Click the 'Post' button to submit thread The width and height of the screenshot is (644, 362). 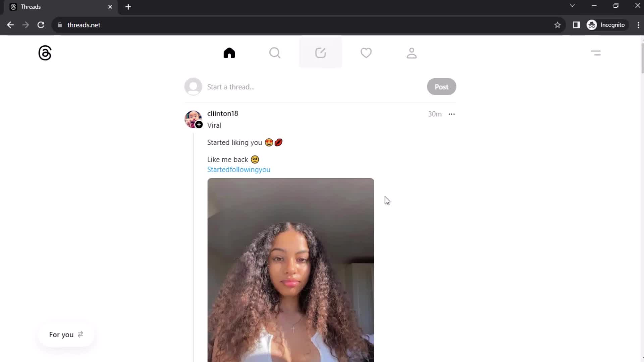point(441,86)
